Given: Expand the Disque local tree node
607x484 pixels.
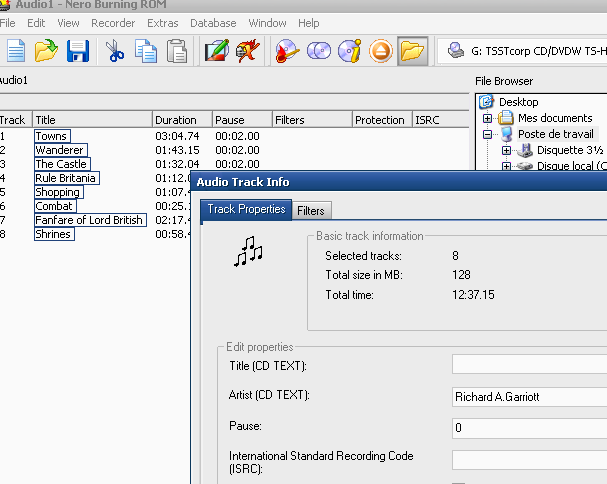Looking at the screenshot, I should 506,166.
